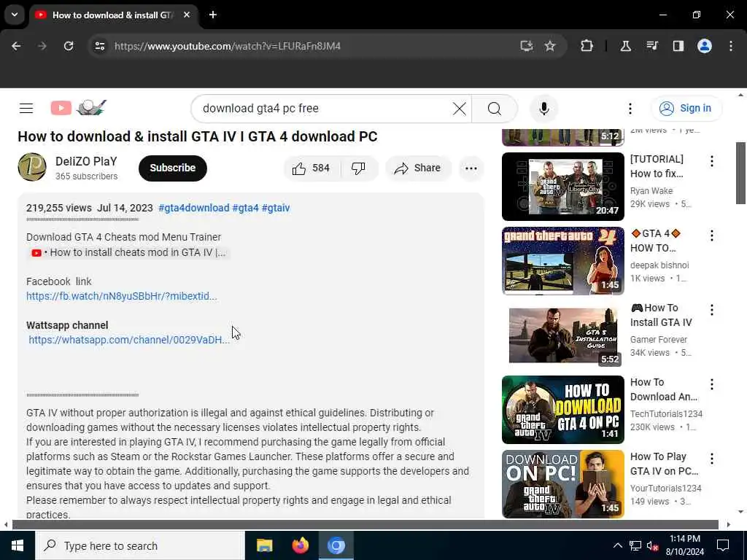The image size is (747, 560).
Task: Open the #gta4download hashtag
Action: coord(194,208)
